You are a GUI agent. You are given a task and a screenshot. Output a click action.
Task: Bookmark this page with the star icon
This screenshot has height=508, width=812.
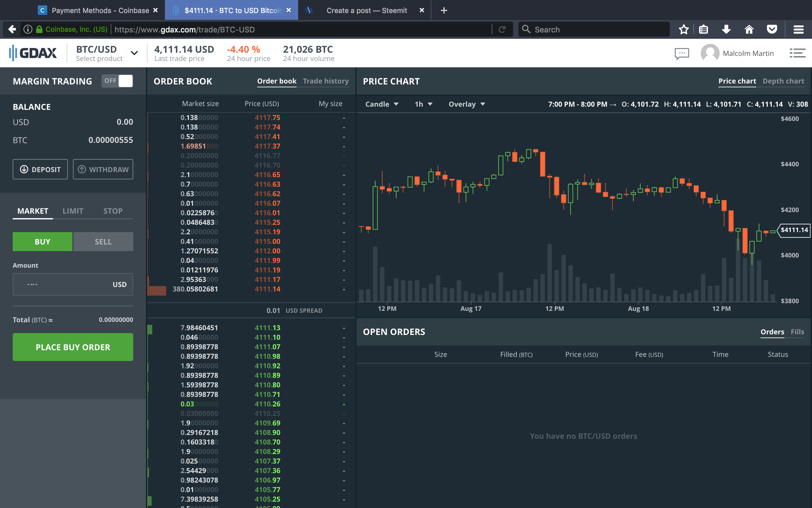684,30
